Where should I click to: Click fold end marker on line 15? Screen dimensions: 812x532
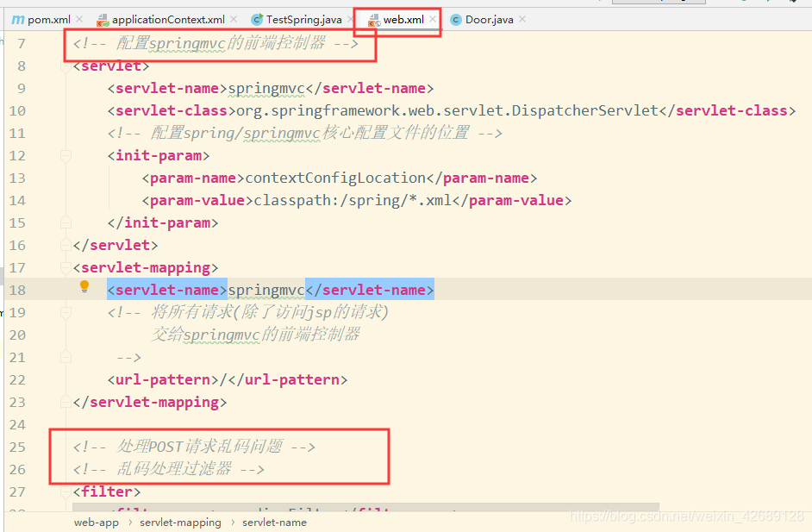[66, 222]
